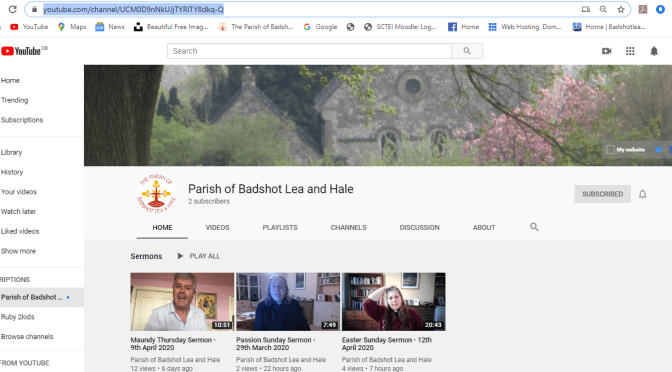This screenshot has width=672, height=372.
Task: Open the Google bookmark
Action: 320,27
